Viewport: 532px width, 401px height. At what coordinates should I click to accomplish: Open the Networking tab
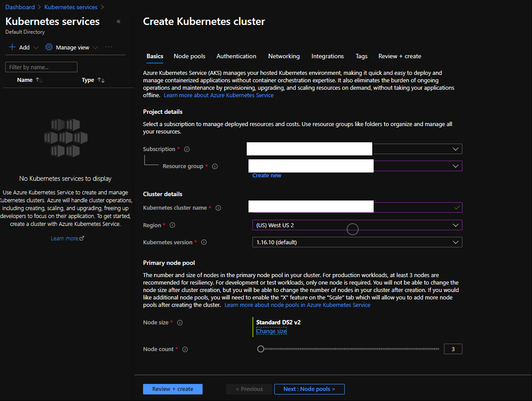point(284,56)
